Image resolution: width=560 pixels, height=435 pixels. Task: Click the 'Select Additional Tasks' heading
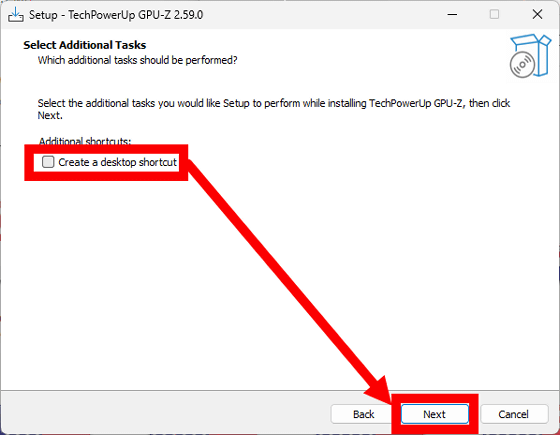(85, 45)
